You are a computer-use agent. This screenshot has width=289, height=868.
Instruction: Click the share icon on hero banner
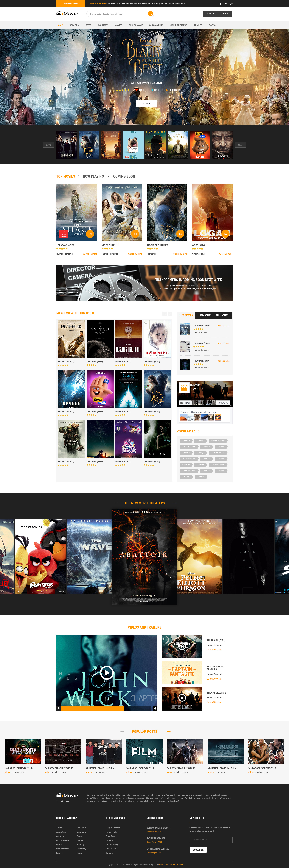pyautogui.click(x=152, y=90)
